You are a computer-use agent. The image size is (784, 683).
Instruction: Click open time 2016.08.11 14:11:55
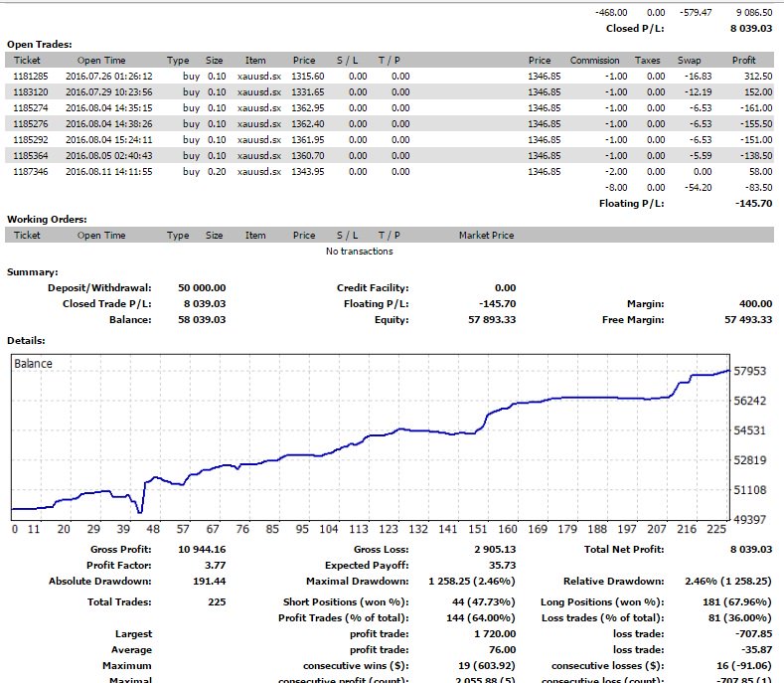109,172
